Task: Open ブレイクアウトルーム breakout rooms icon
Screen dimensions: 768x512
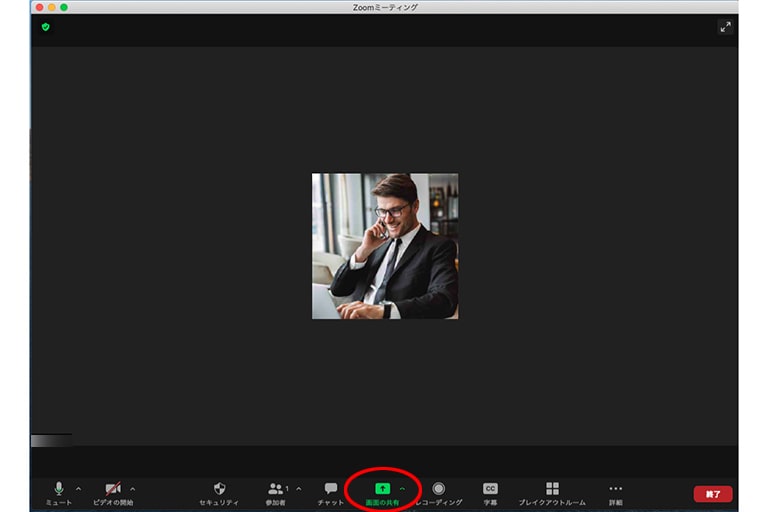Action: 552,489
